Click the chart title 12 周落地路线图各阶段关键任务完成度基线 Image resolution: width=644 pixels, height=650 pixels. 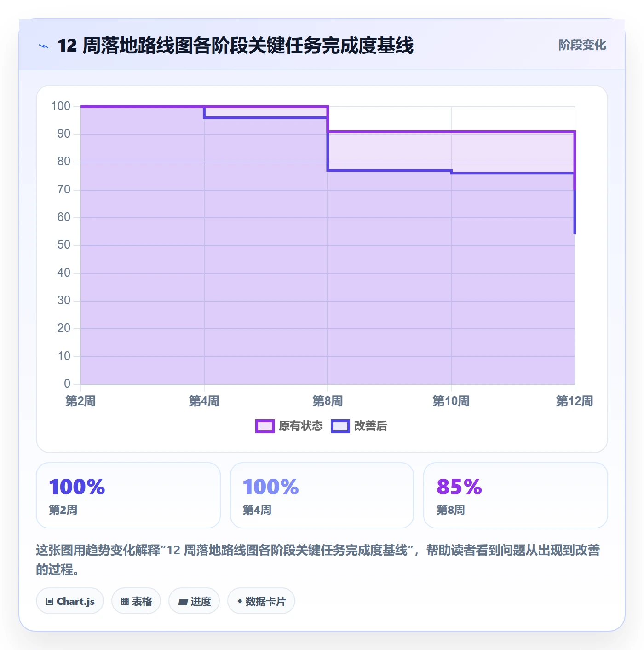[236, 46]
